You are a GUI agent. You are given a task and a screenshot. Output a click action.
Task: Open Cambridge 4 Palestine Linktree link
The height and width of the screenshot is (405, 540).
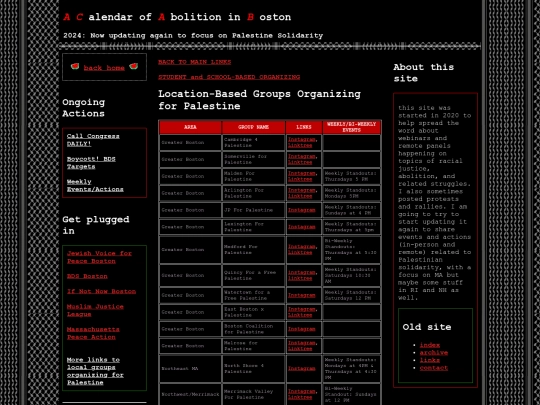300,145
